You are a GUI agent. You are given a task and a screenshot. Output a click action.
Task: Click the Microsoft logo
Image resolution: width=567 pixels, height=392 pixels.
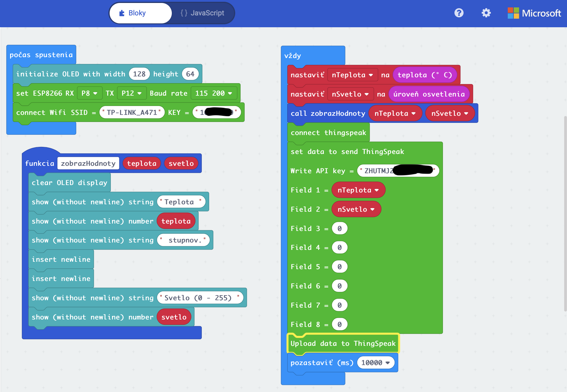[534, 13]
